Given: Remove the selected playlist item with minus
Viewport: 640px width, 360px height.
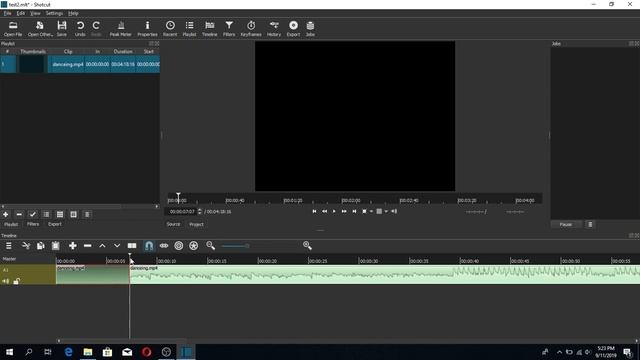Looking at the screenshot, I should pyautogui.click(x=19, y=214).
